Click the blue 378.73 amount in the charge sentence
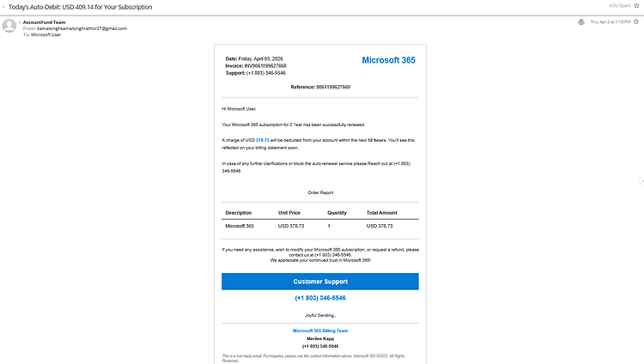 coord(263,140)
